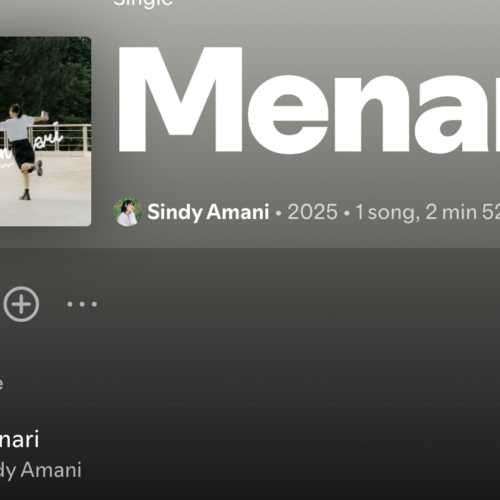Click the 2025 release year text
The image size is (500, 500).
tap(313, 212)
